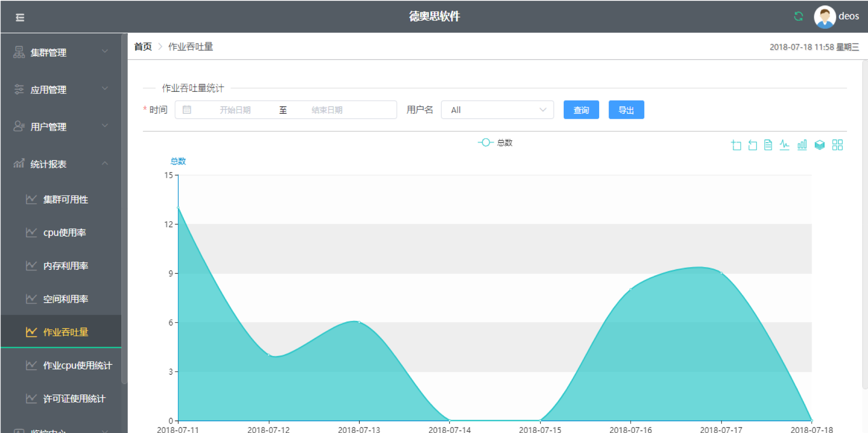The width and height of the screenshot is (868, 433).
Task: Click the 结束日期 end date field
Action: click(327, 110)
